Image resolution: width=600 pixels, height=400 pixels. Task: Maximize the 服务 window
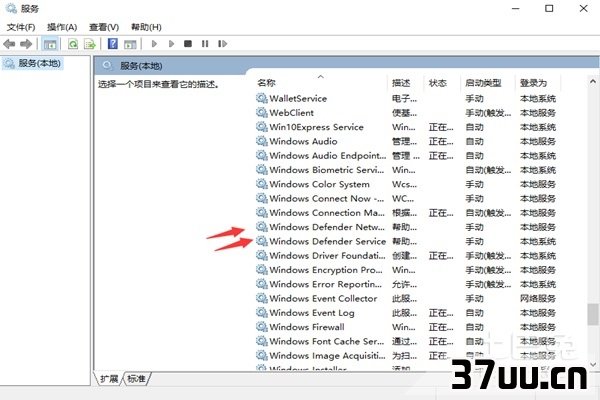[x=549, y=8]
